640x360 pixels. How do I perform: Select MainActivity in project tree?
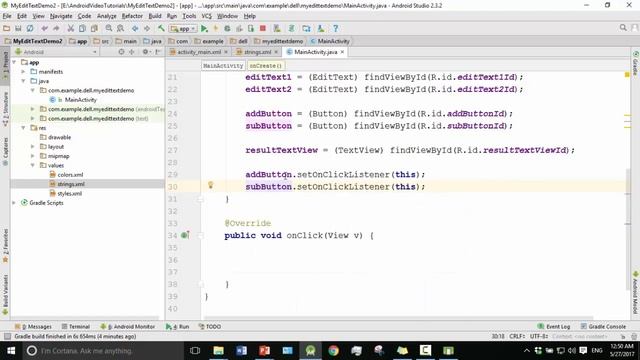[x=80, y=100]
